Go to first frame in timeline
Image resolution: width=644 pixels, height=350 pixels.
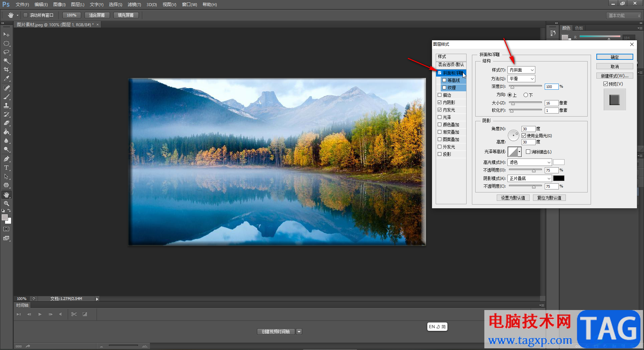coord(18,314)
